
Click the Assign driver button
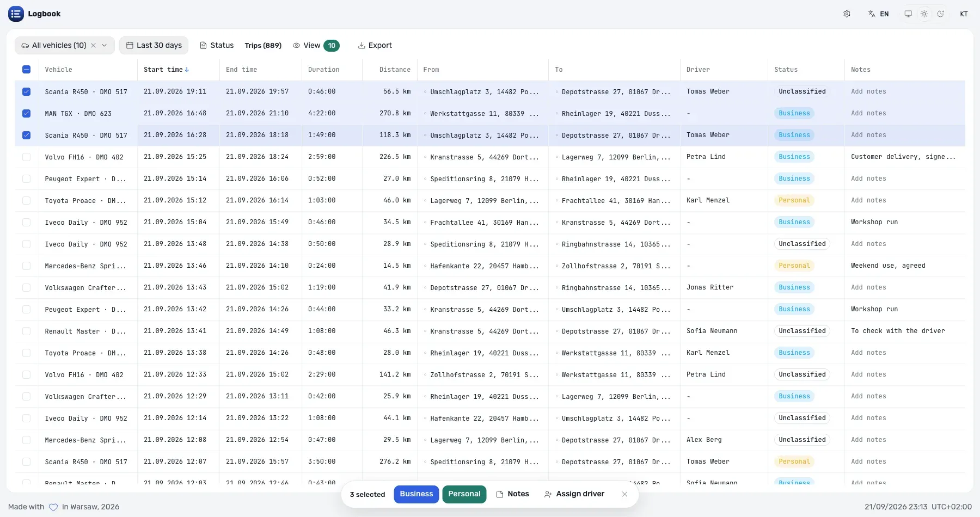pos(574,494)
